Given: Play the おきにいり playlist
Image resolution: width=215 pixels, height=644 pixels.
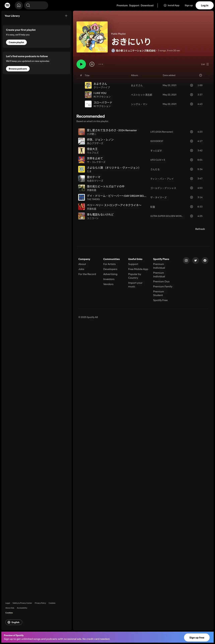Looking at the screenshot, I should pos(81,64).
